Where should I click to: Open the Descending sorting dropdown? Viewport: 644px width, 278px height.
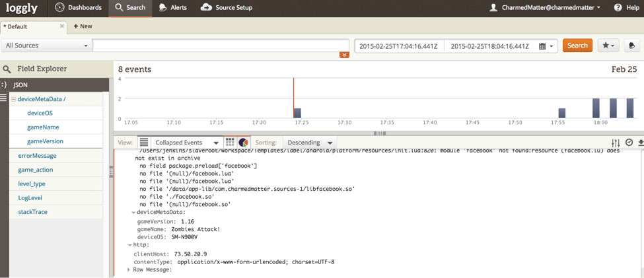coord(309,143)
